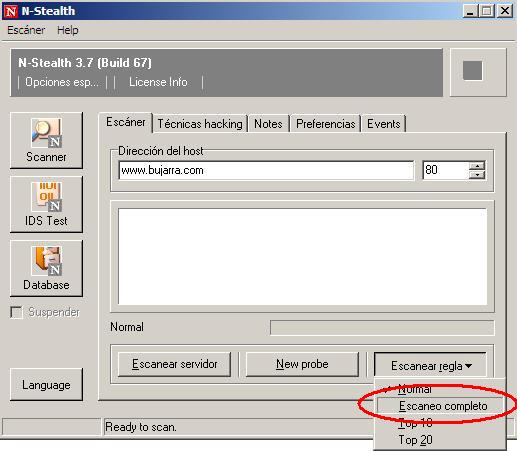
Task: Select Escaneo completo from the menu
Action: [x=442, y=406]
